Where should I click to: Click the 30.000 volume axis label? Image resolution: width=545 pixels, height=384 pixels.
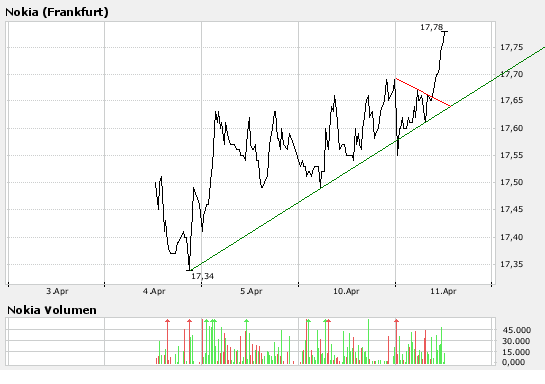click(x=516, y=341)
